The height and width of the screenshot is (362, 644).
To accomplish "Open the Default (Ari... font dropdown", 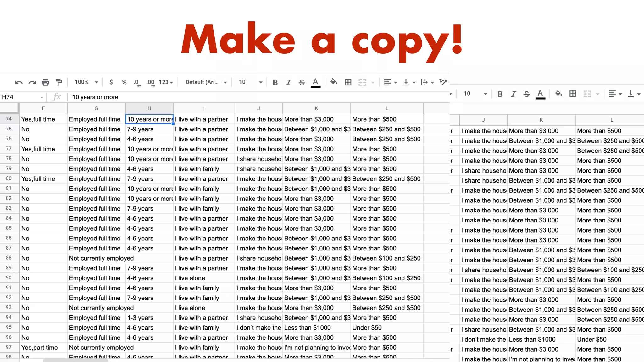I will [206, 82].
